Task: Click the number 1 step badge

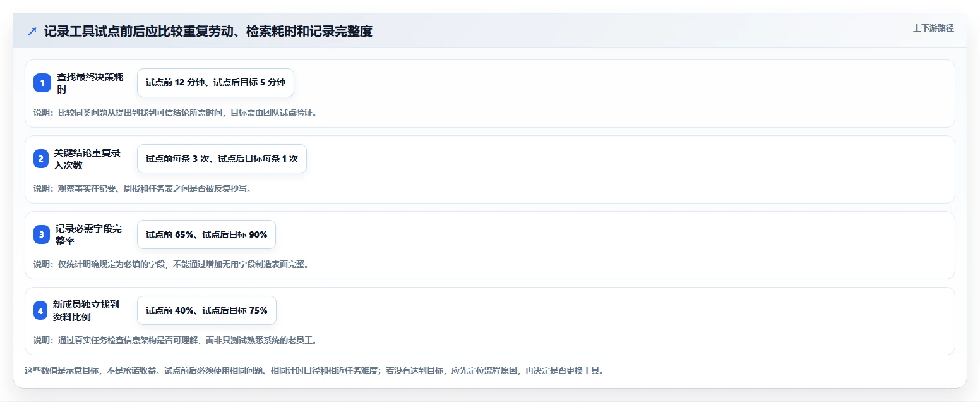Action: (x=42, y=83)
